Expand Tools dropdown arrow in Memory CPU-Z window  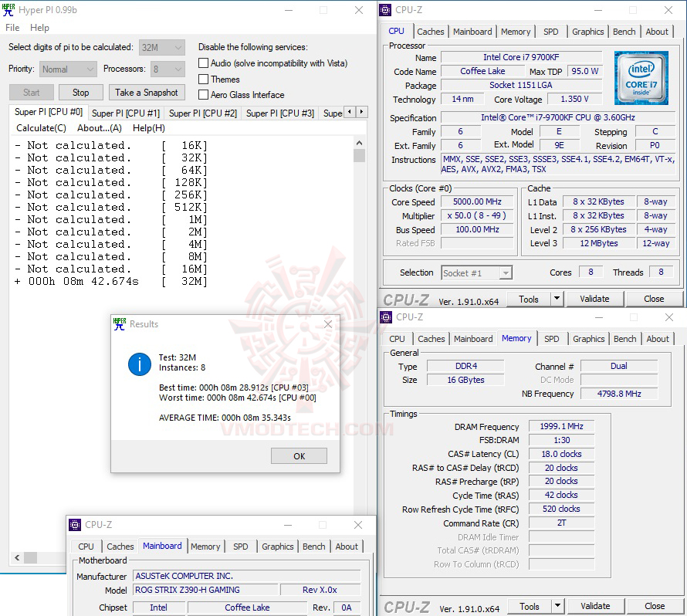click(557, 606)
